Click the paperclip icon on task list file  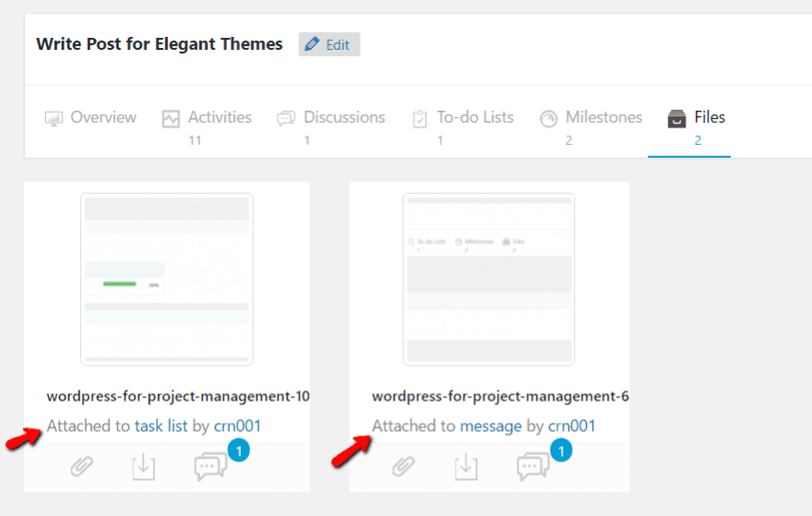pyautogui.click(x=82, y=467)
